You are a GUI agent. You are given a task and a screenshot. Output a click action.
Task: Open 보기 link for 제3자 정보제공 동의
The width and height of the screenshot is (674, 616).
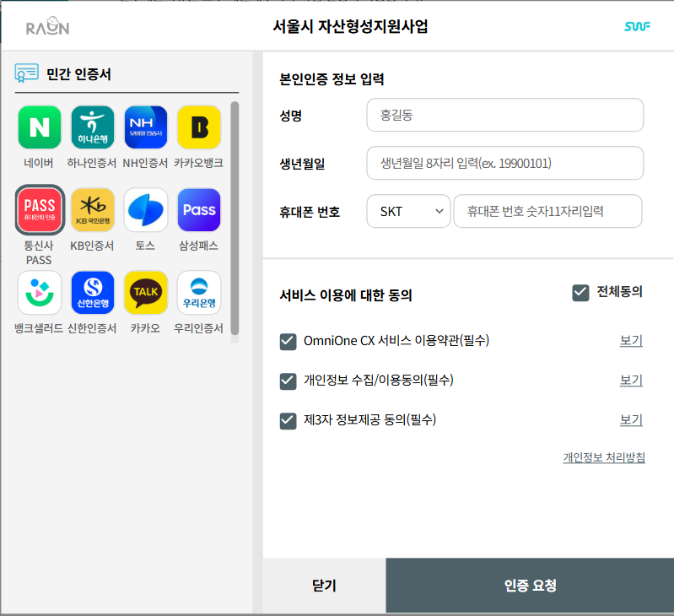631,419
